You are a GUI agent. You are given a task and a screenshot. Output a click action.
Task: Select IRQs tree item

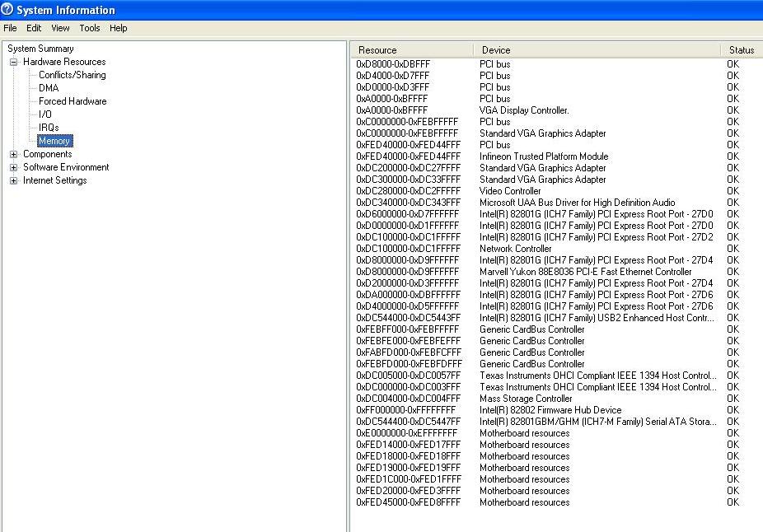(49, 128)
